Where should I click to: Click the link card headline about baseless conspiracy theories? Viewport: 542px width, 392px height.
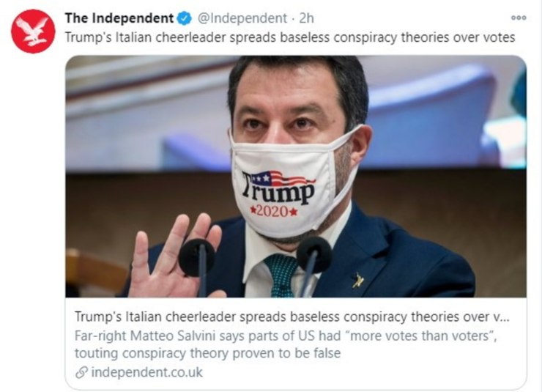(x=292, y=317)
